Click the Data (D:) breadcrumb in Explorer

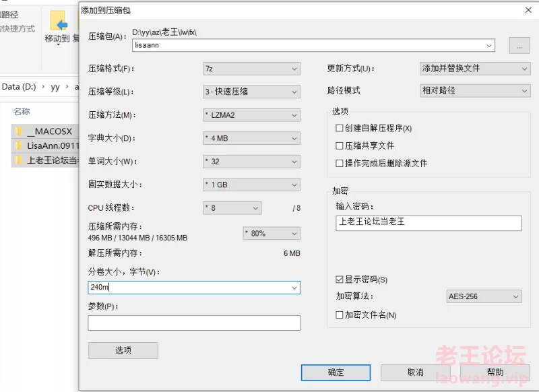(19, 87)
